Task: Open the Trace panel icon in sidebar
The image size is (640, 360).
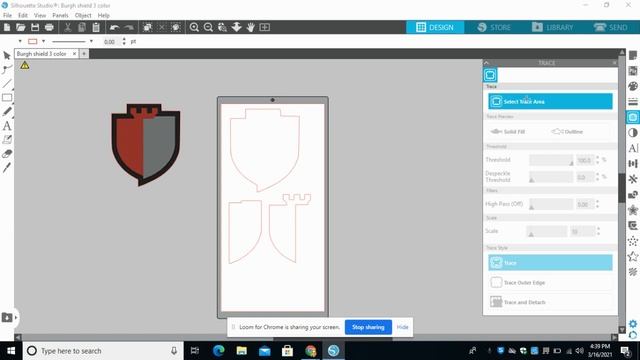Action: pyautogui.click(x=633, y=118)
